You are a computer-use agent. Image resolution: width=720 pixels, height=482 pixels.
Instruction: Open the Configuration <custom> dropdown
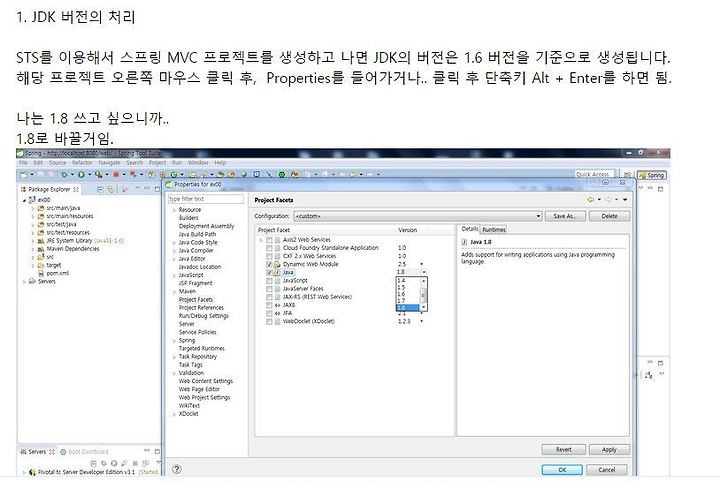tap(418, 216)
